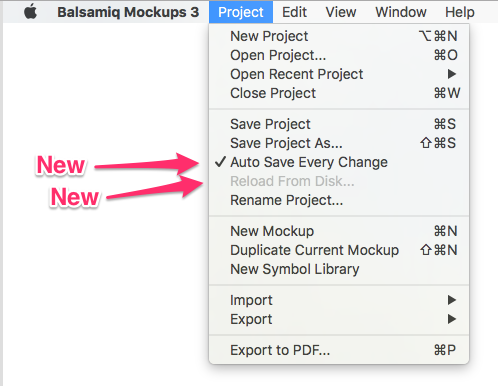
Task: Create a New Mockup
Action: [x=339, y=231]
